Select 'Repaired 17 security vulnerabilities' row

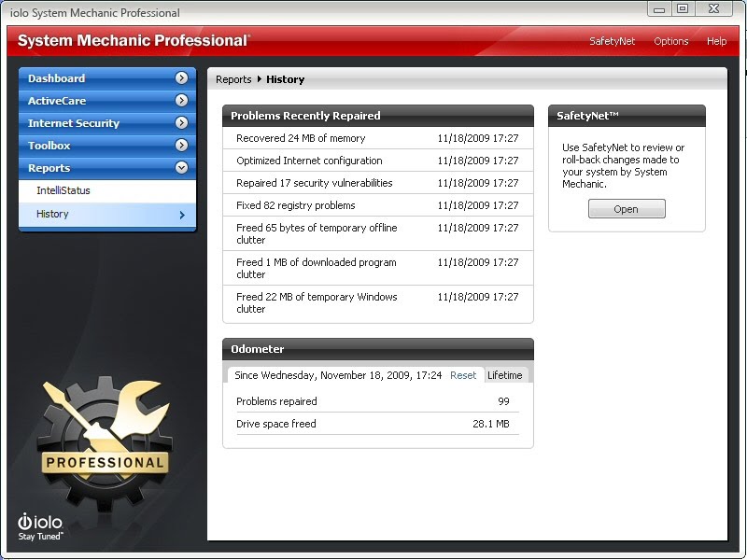point(378,183)
